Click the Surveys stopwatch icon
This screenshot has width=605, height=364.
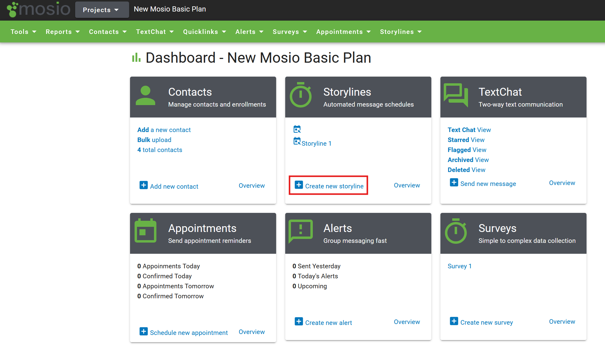[456, 231]
